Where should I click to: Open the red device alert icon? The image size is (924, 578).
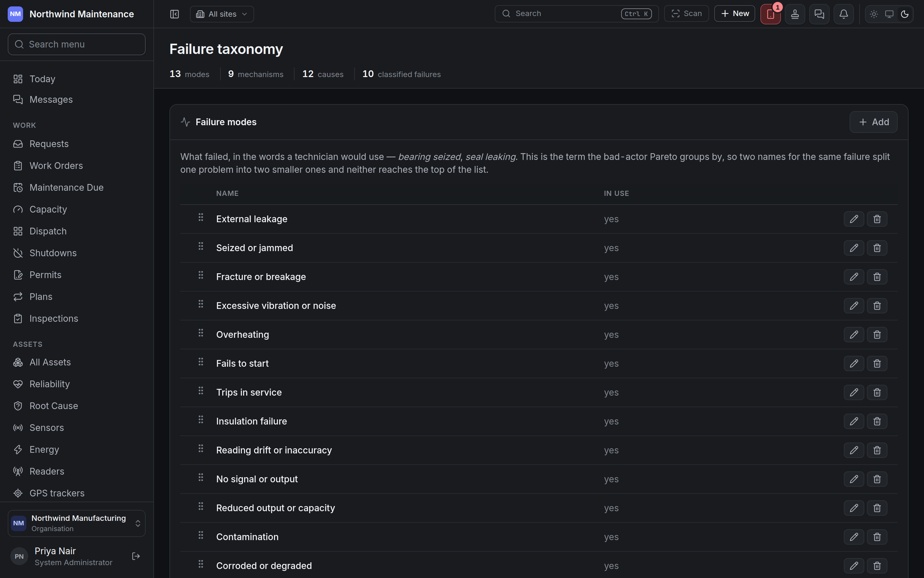click(771, 14)
